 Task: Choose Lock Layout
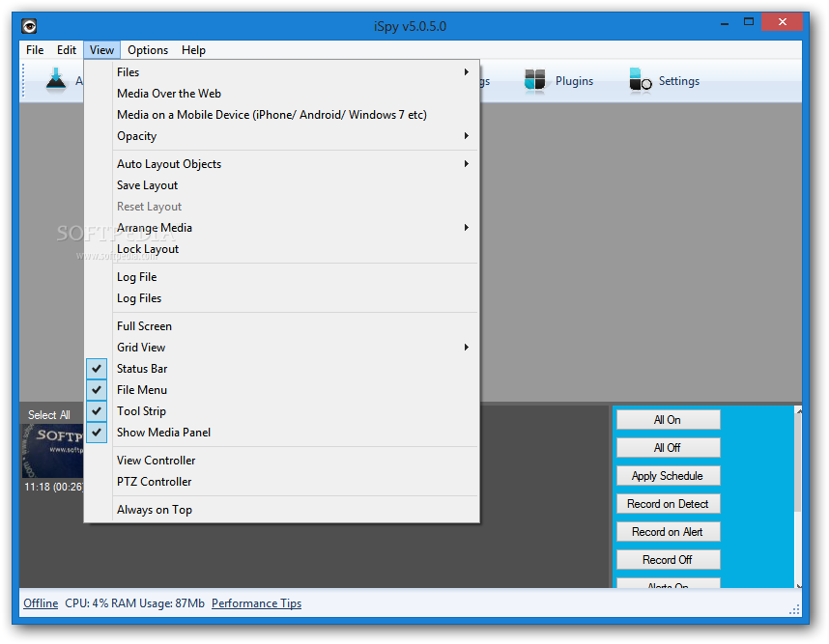coord(281,249)
